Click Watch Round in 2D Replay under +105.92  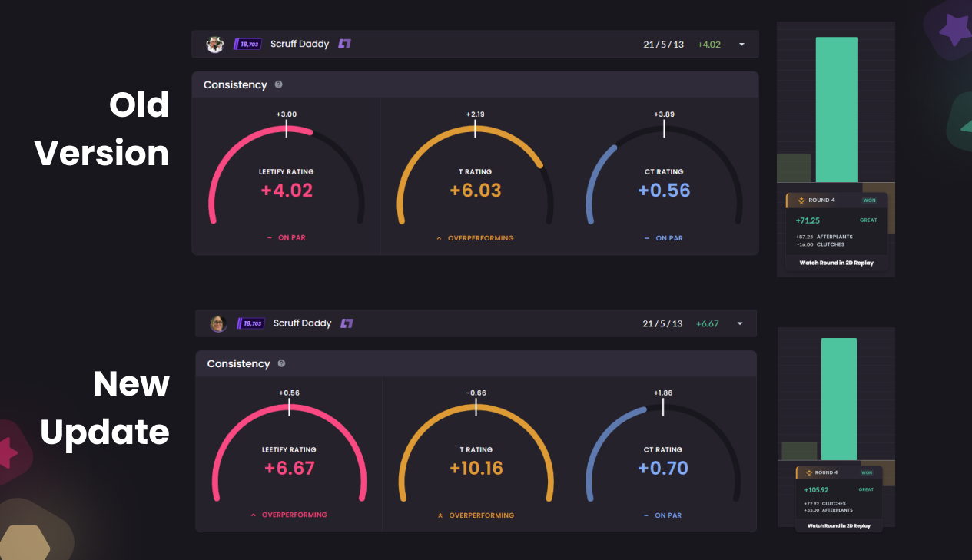coord(838,526)
